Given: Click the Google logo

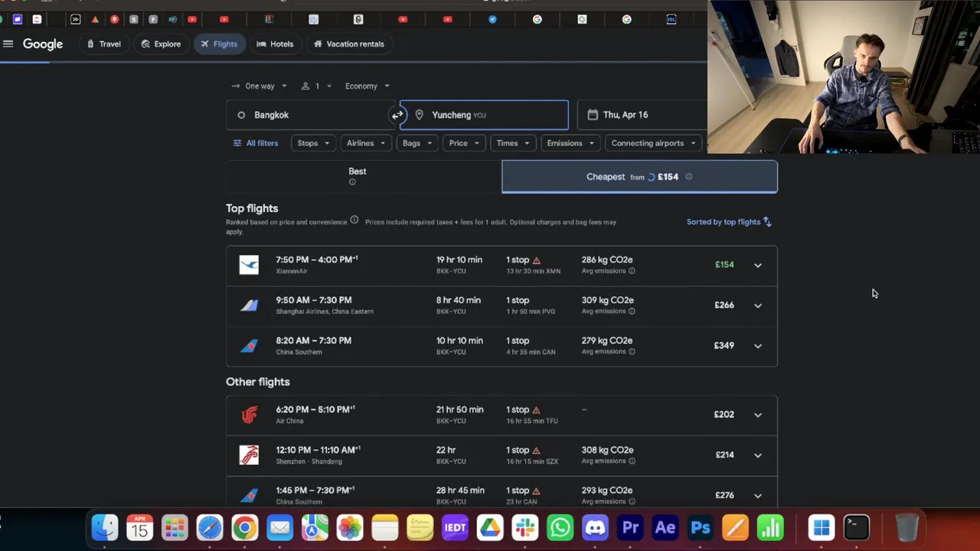Looking at the screenshot, I should tap(43, 44).
